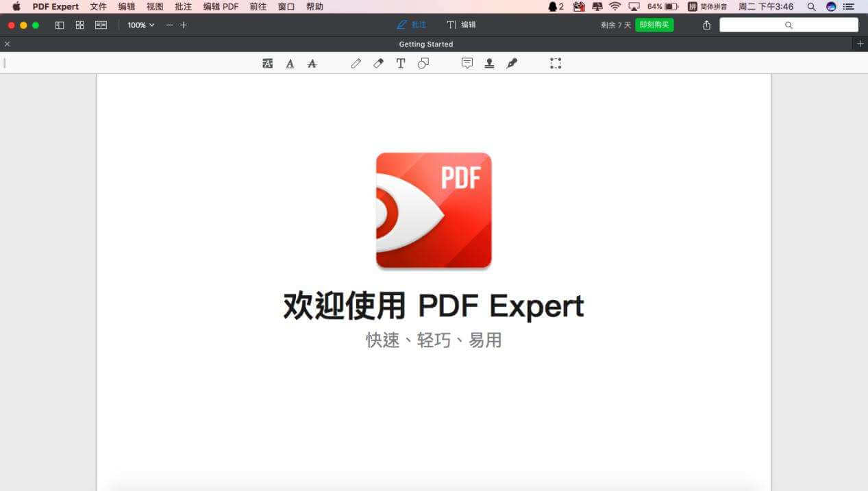Select the signature pen tool
Screen dimensions: 868x491
click(x=512, y=63)
